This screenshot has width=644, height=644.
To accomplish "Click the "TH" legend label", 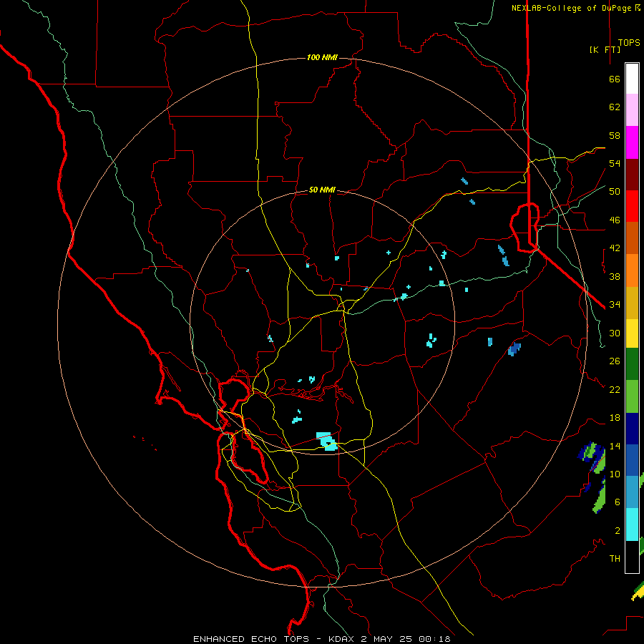I will 615,558.
